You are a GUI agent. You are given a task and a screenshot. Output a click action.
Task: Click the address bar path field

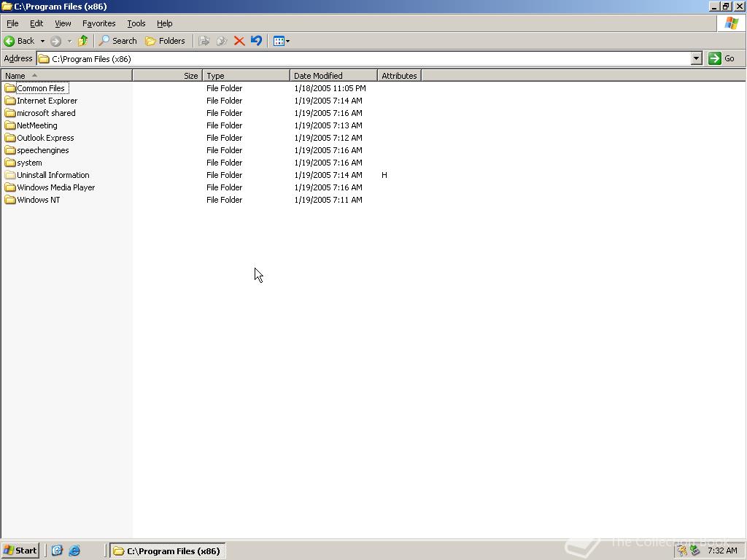click(365, 58)
